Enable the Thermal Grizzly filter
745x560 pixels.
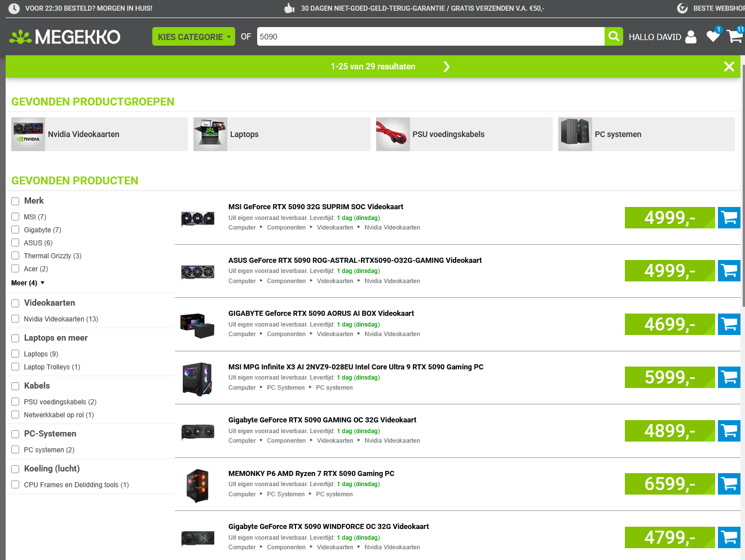pos(15,255)
